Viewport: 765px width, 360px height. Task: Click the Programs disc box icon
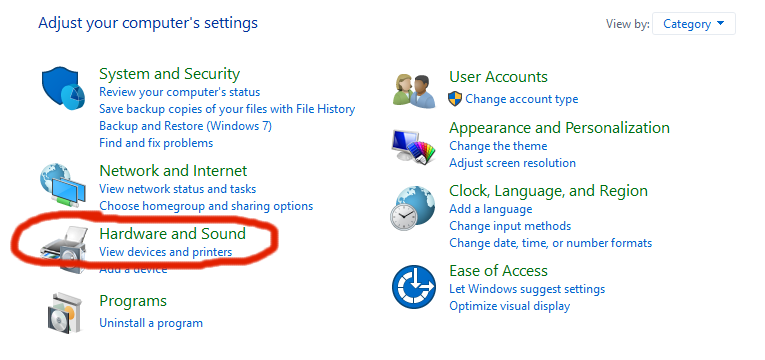click(63, 313)
